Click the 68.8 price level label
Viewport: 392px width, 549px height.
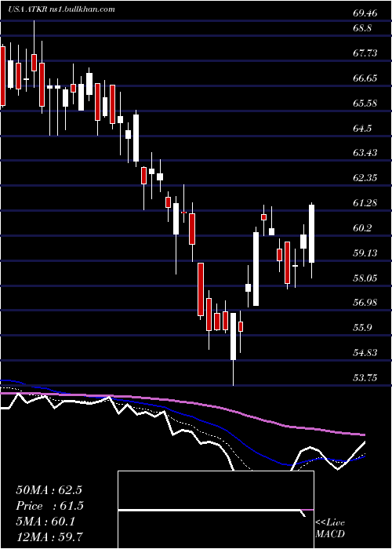362,28
